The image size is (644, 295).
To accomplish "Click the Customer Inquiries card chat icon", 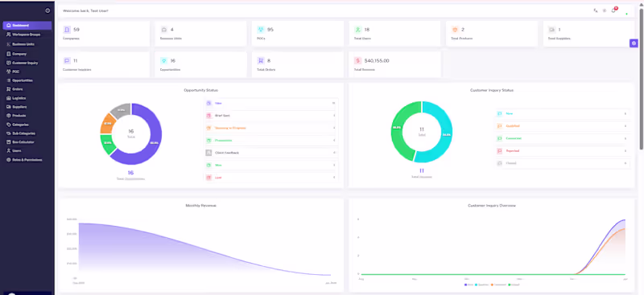I will [67, 61].
